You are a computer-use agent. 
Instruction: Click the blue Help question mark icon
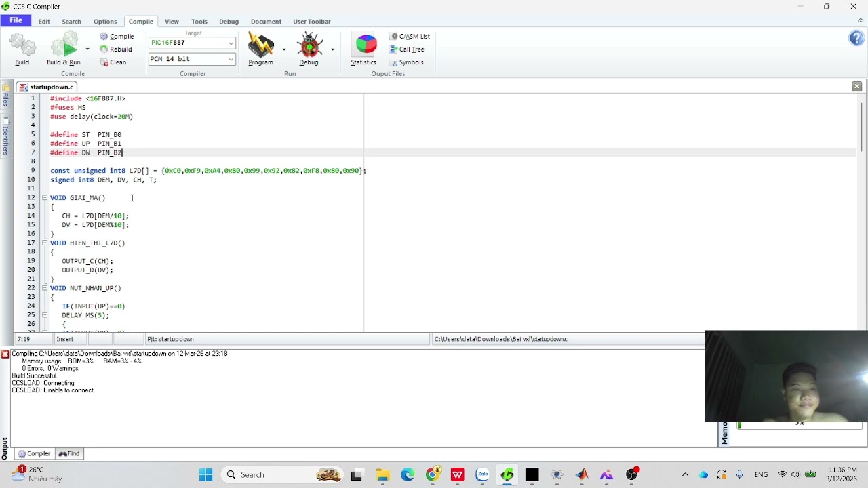click(856, 38)
